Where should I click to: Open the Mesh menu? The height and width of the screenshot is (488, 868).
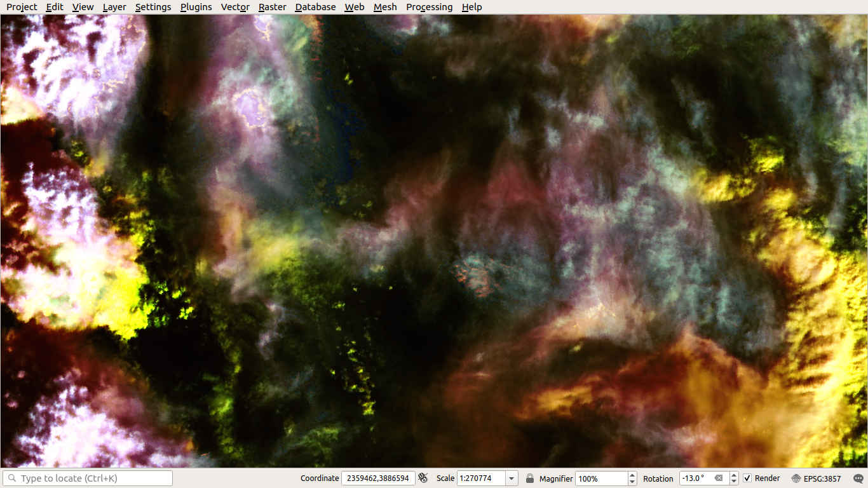(x=385, y=7)
